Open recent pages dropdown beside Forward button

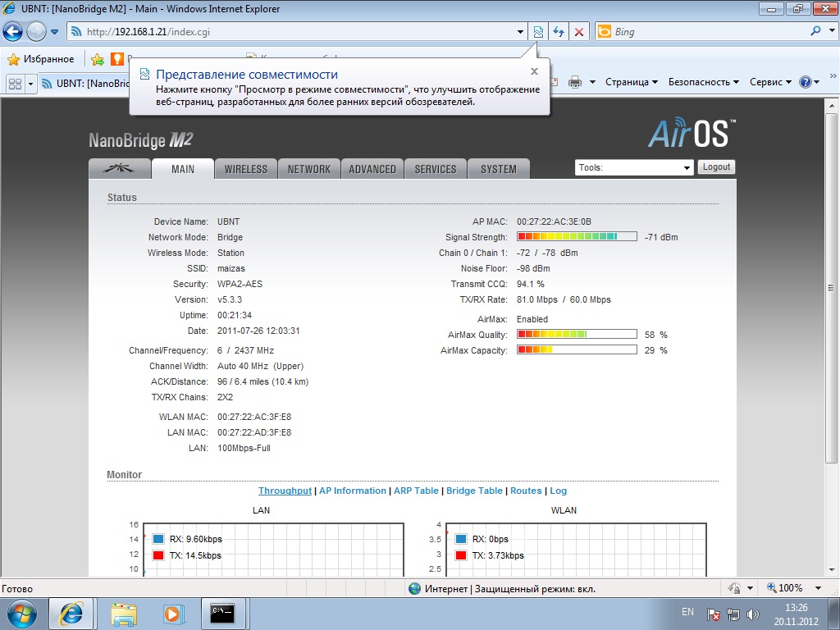click(55, 32)
